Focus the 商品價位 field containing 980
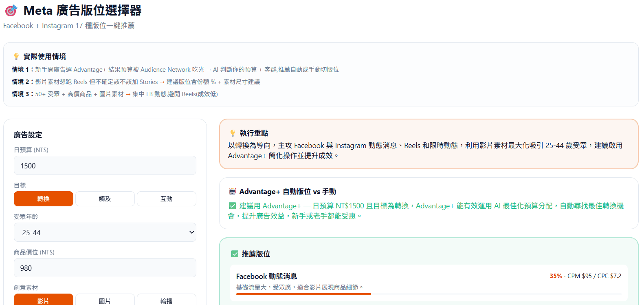Image resolution: width=644 pixels, height=305 pixels. coord(105,268)
